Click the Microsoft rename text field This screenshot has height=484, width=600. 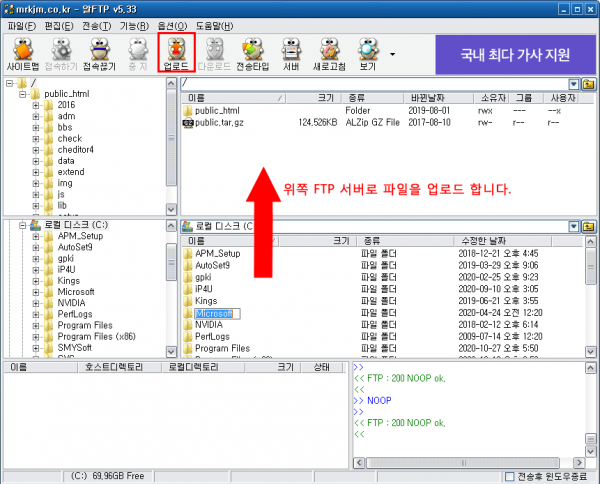click(x=217, y=314)
